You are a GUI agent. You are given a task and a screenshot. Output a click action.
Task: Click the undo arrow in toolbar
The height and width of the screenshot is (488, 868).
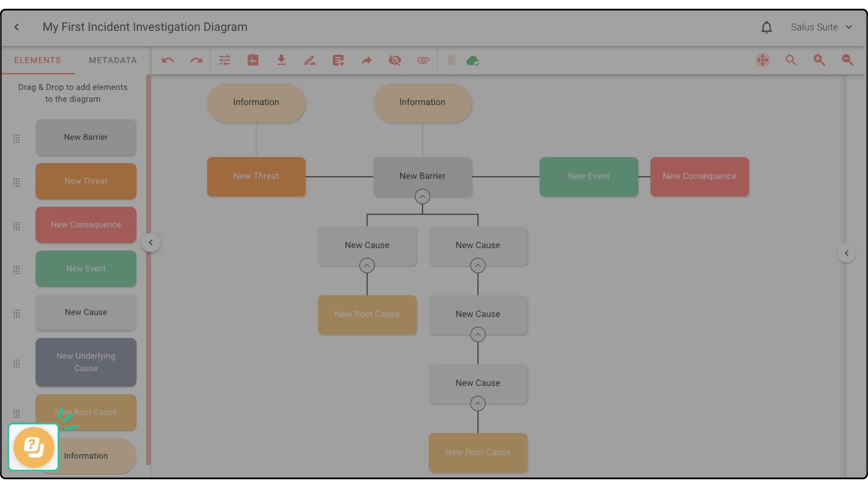pyautogui.click(x=168, y=60)
